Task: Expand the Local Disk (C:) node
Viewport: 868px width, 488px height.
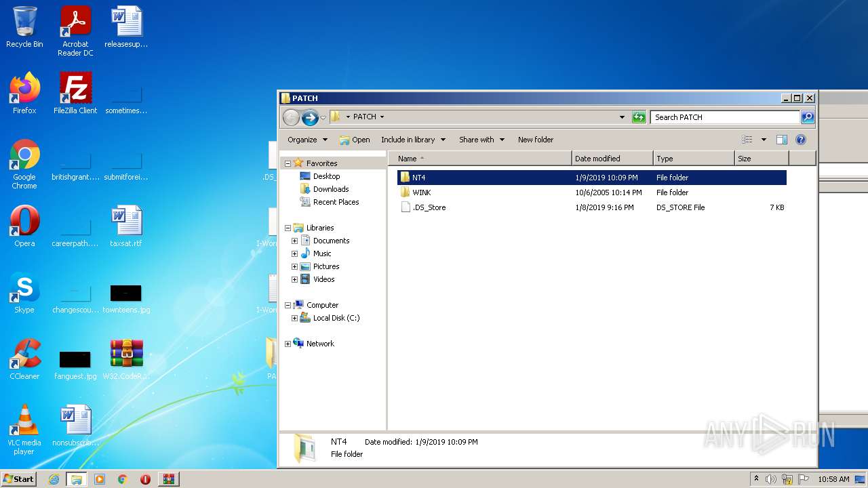Action: tap(294, 318)
